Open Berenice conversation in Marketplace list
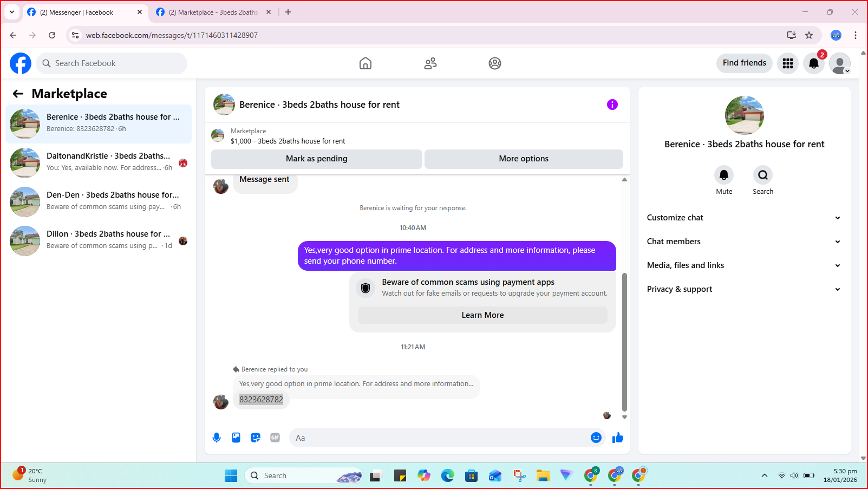868x489 pixels. pos(99,124)
